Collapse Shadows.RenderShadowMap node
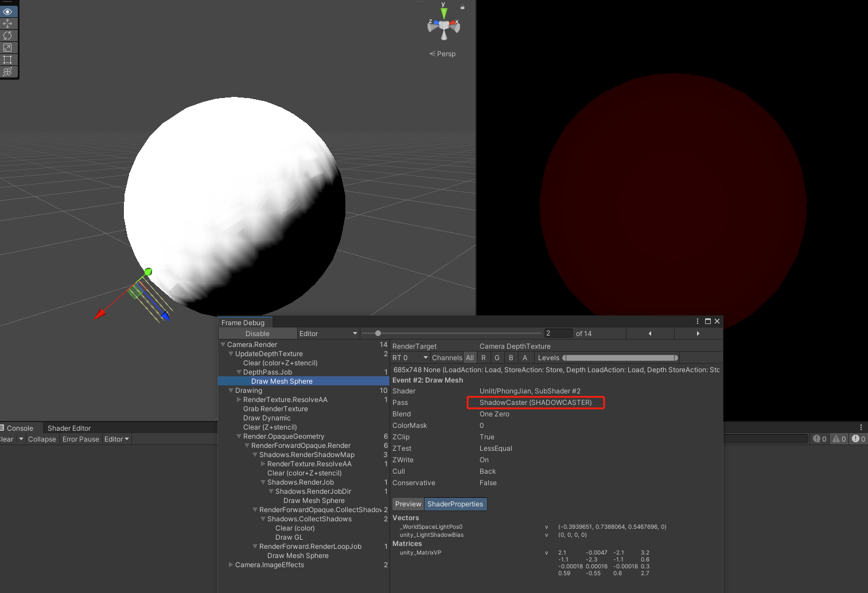868x593 pixels. click(255, 455)
